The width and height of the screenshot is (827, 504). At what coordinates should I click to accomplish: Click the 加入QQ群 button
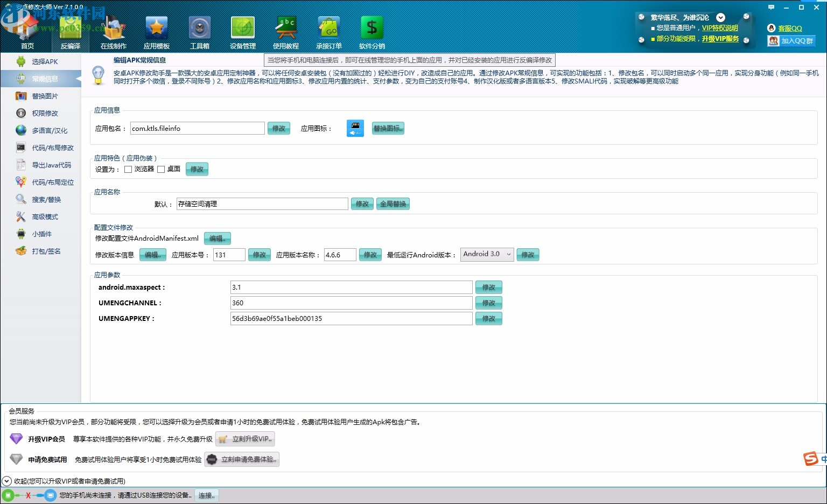791,41
